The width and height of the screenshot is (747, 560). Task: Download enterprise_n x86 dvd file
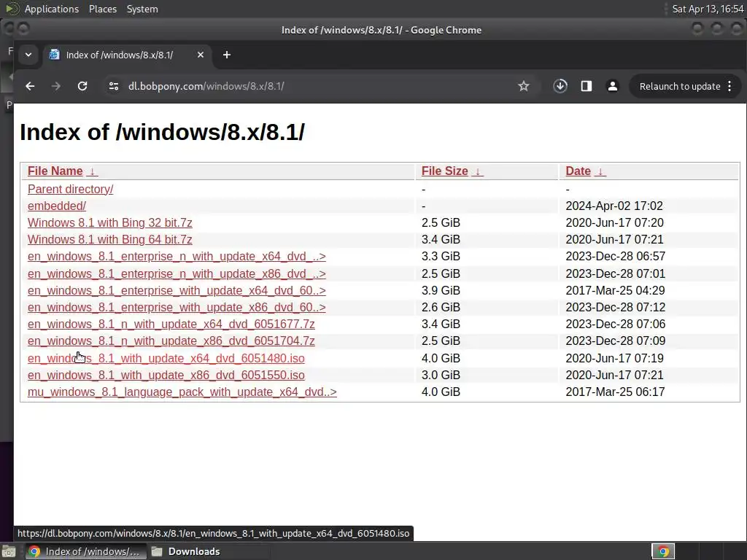pyautogui.click(x=177, y=274)
